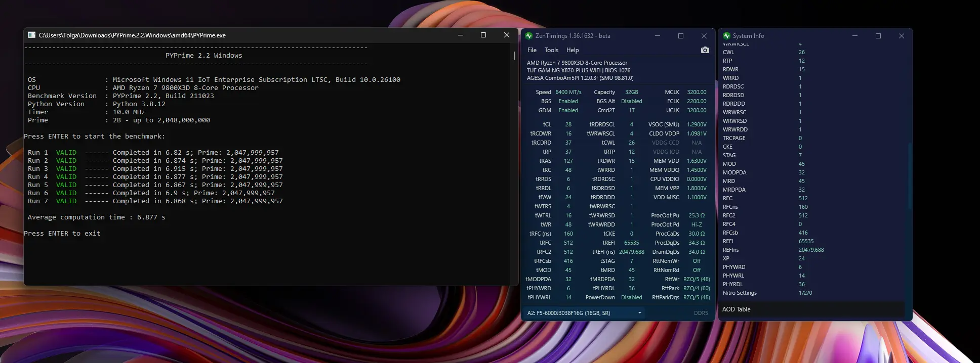
Task: Click the BGS Alt Disabled value
Action: (x=631, y=101)
